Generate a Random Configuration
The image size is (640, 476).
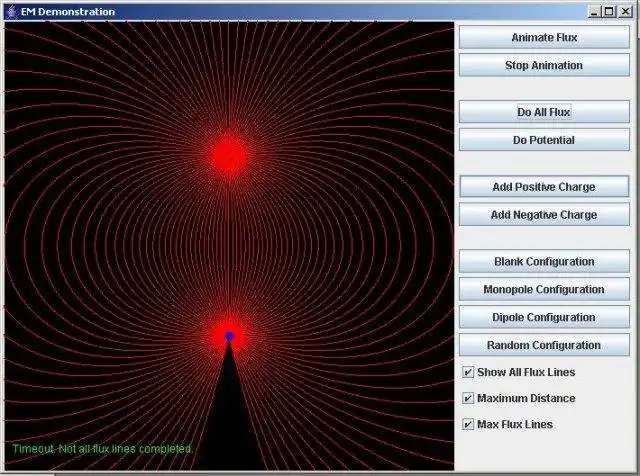[544, 345]
